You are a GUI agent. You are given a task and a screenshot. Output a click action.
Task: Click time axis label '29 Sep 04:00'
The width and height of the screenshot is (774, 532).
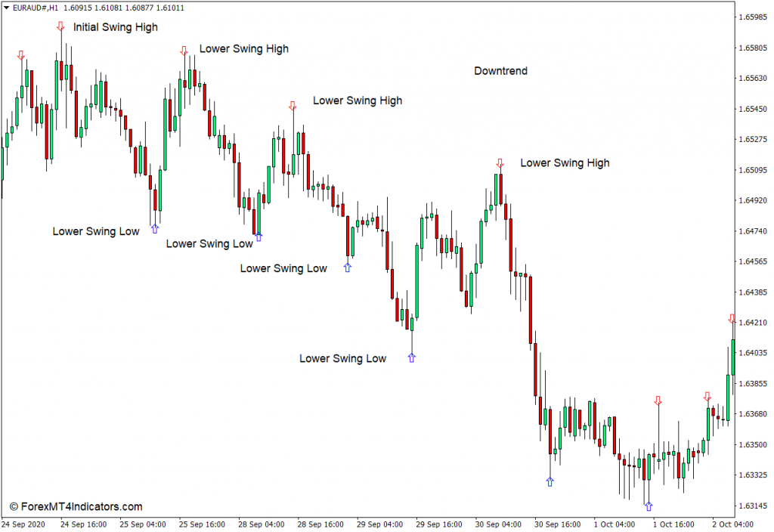379,524
